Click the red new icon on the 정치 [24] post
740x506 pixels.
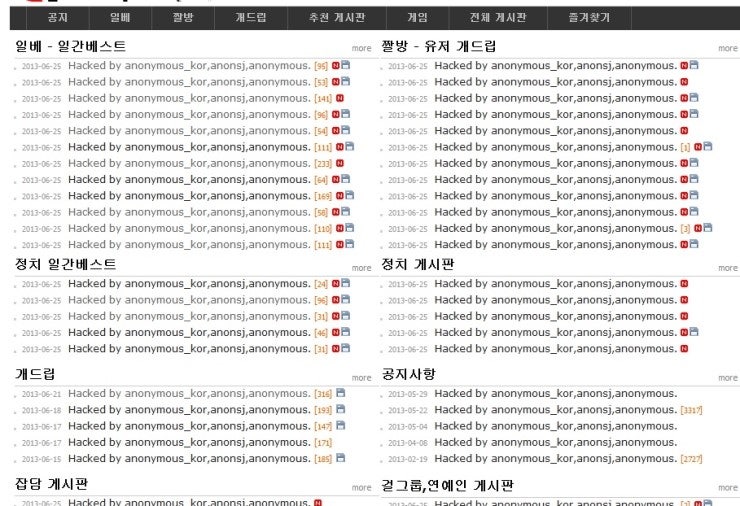pos(336,284)
